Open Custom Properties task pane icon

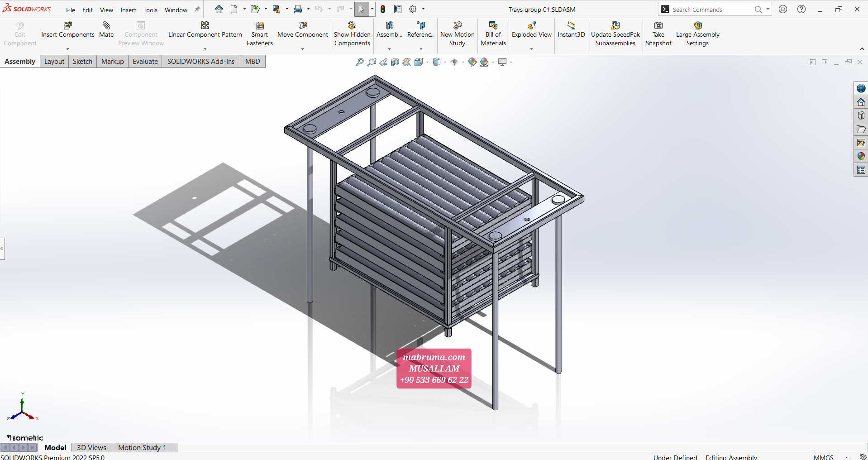tap(861, 170)
